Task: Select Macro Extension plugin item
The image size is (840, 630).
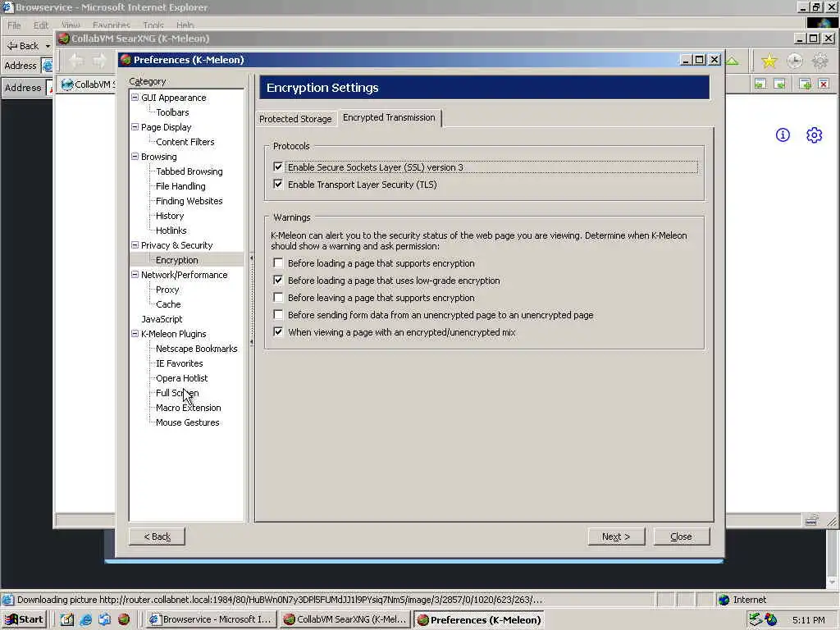Action: click(189, 407)
